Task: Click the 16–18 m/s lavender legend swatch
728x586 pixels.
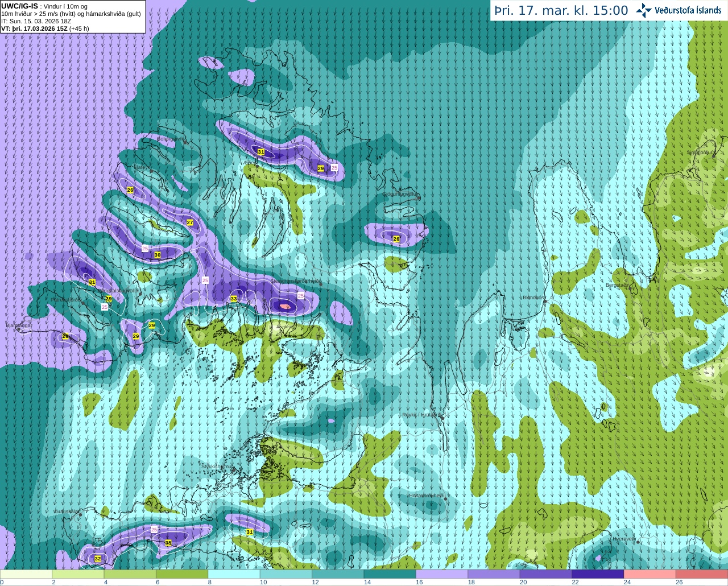Action: 442,574
